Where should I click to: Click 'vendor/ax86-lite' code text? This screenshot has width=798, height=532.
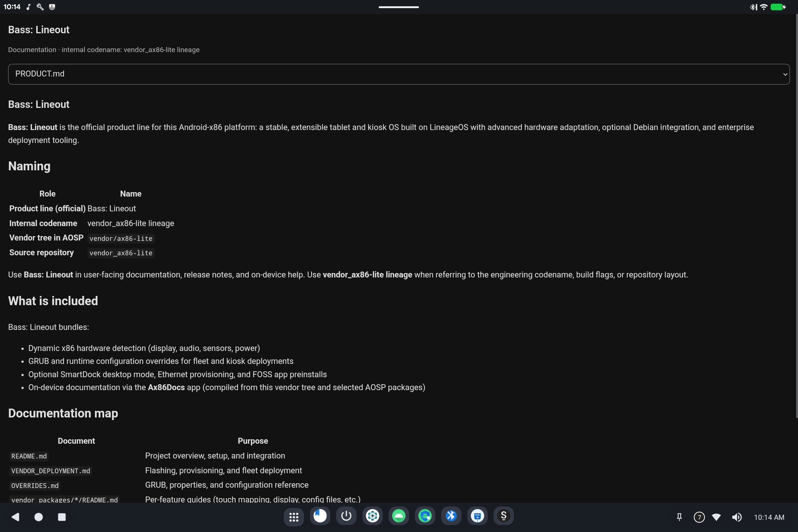[121, 239]
